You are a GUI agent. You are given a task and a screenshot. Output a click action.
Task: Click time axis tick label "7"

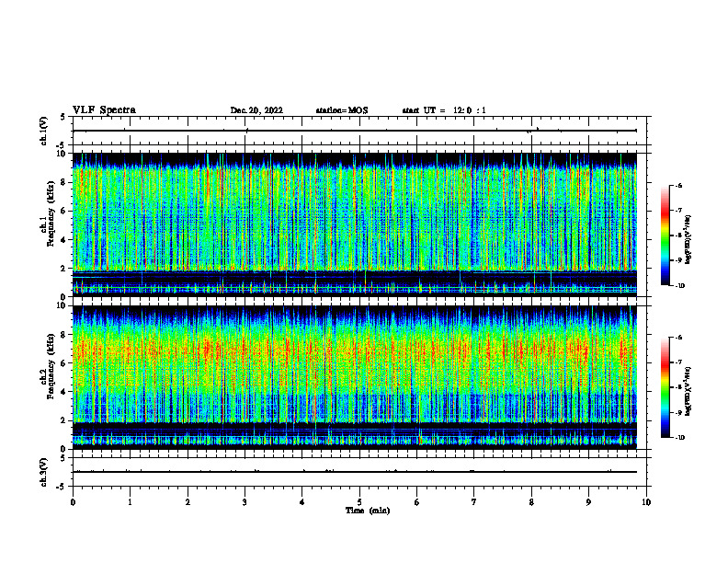point(474,502)
